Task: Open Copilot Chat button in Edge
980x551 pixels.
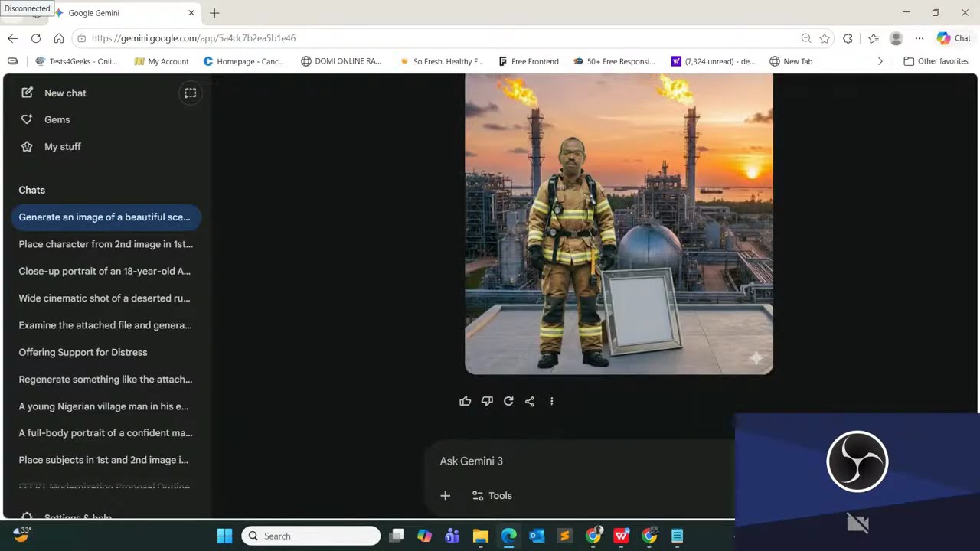Action: coord(954,38)
